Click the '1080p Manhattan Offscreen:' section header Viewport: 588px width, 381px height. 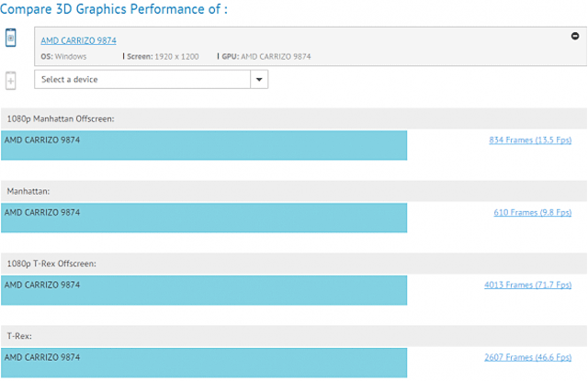tap(61, 118)
